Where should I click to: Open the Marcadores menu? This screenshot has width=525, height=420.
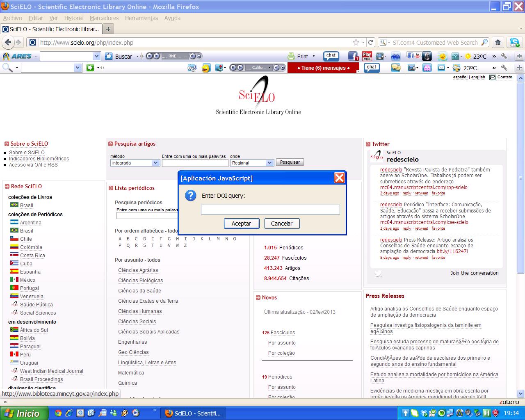pyautogui.click(x=104, y=18)
